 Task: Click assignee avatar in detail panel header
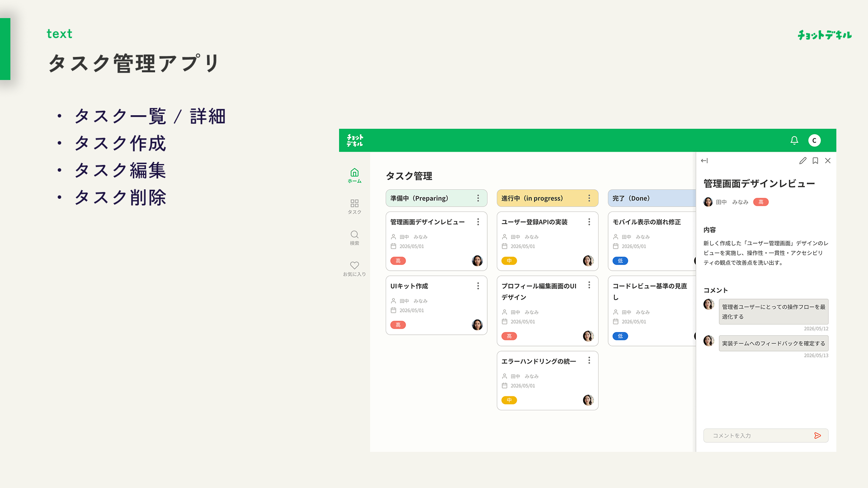click(708, 202)
